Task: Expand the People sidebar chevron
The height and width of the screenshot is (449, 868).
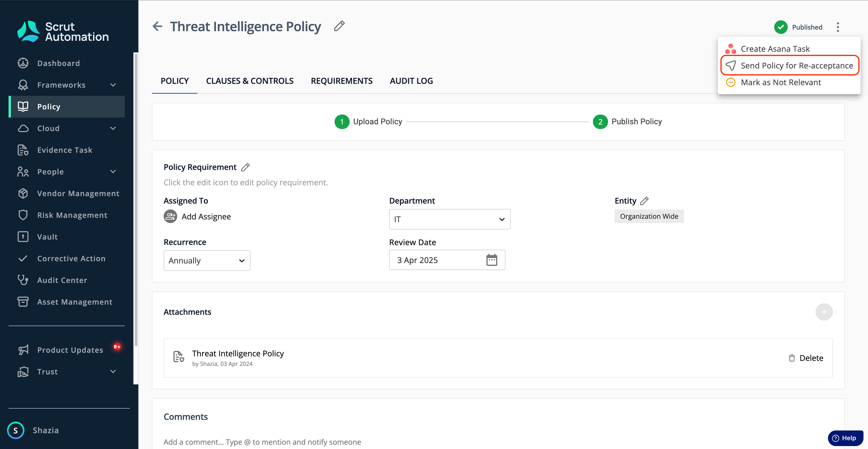Action: click(x=113, y=172)
